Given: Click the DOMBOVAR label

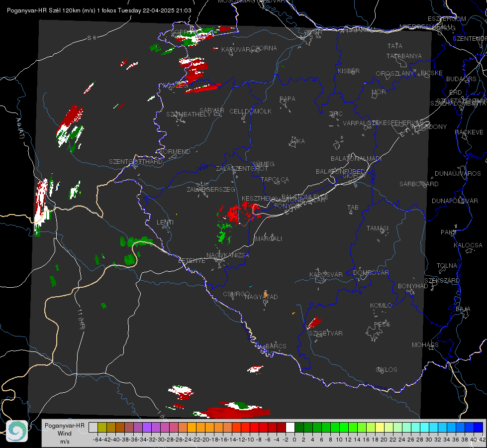Looking at the screenshot, I should point(371,273).
